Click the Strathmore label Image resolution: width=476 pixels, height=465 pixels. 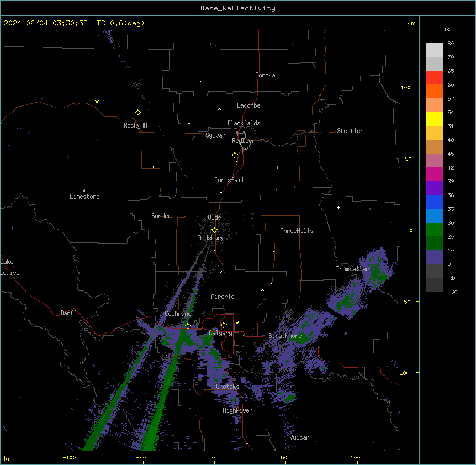tap(285, 336)
